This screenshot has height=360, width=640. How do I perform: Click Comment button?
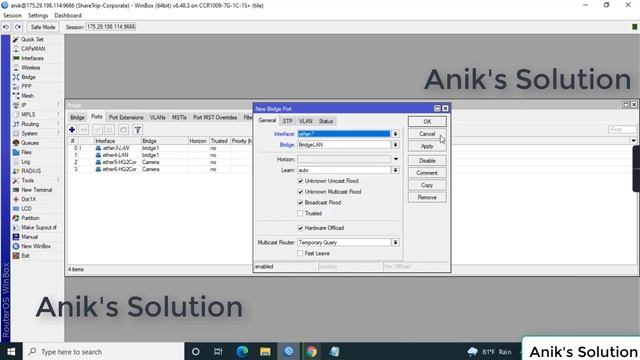click(427, 173)
